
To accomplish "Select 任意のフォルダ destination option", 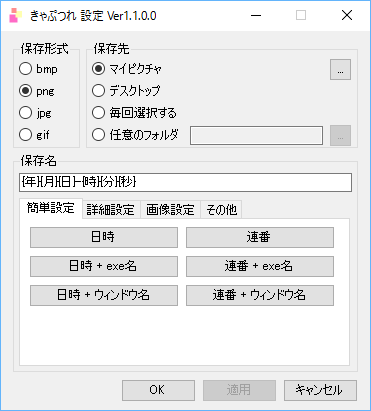I will click(135, 135).
